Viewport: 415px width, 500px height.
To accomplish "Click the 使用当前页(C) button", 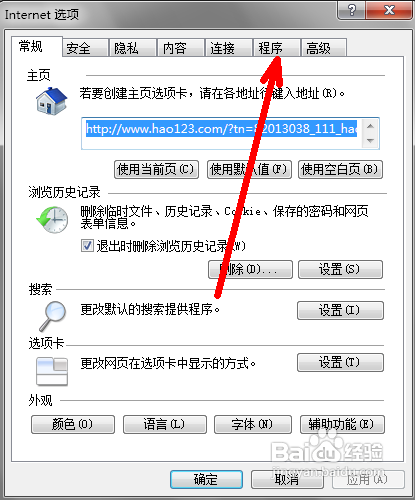I will [x=156, y=170].
